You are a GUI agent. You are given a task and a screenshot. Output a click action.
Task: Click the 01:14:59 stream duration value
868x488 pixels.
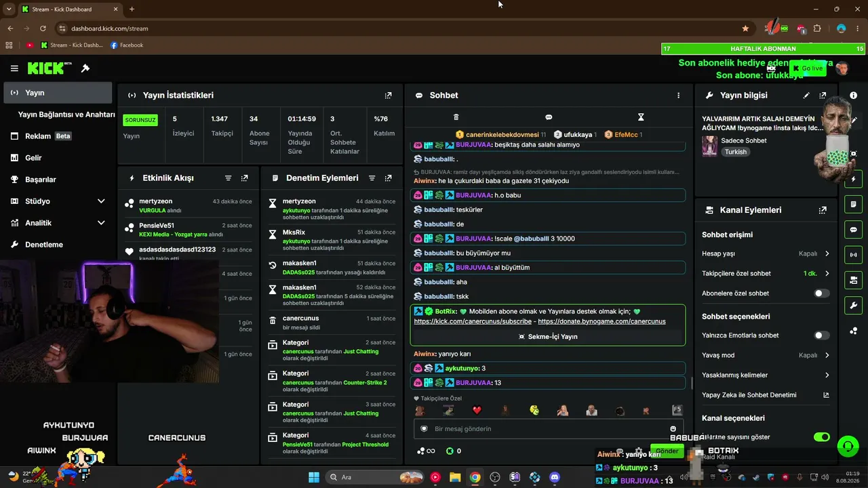tap(302, 119)
